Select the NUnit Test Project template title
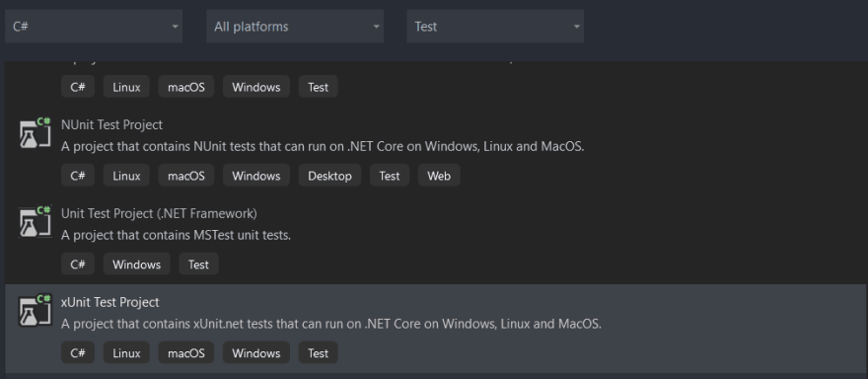Screen dimensions: 868x379 coord(111,124)
